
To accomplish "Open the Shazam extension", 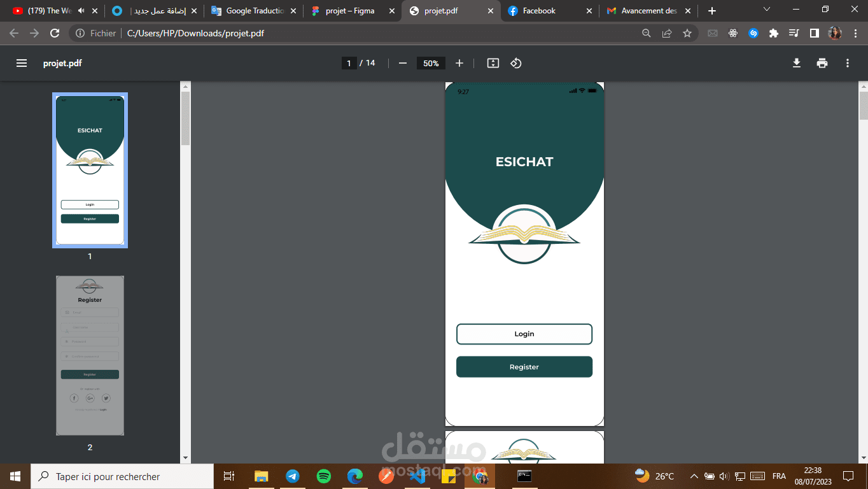I will pyautogui.click(x=753, y=33).
